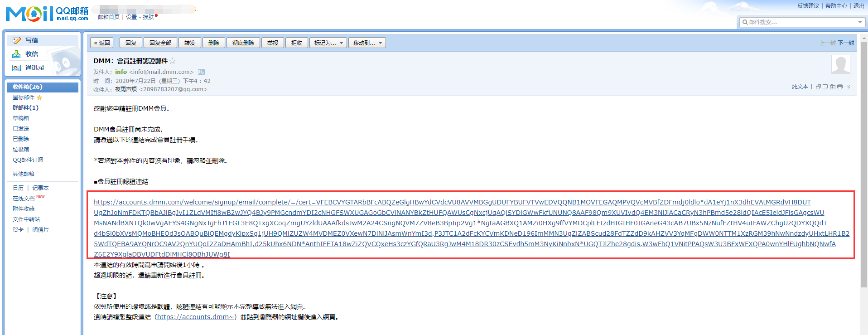Star this email beside the subject line

pyautogui.click(x=172, y=61)
